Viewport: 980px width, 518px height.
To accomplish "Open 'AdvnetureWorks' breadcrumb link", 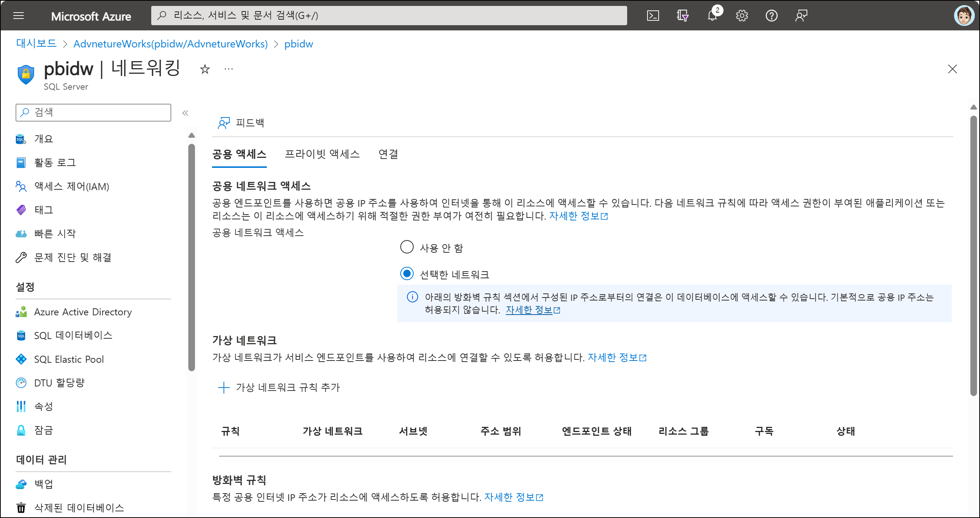I will click(x=170, y=44).
